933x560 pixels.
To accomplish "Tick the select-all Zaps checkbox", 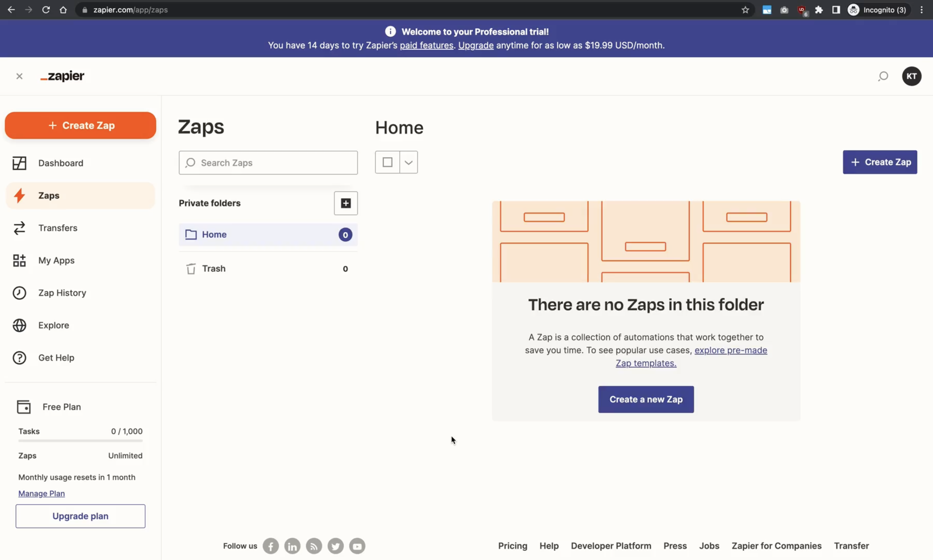I will click(388, 162).
